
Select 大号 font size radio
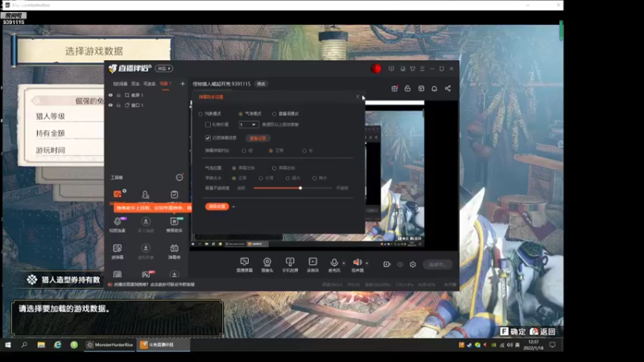tap(261, 178)
